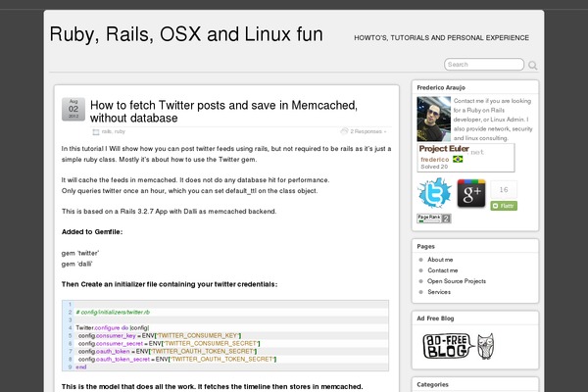Click the gem 'twitter' line
This screenshot has height=392, width=588.
click(80, 253)
